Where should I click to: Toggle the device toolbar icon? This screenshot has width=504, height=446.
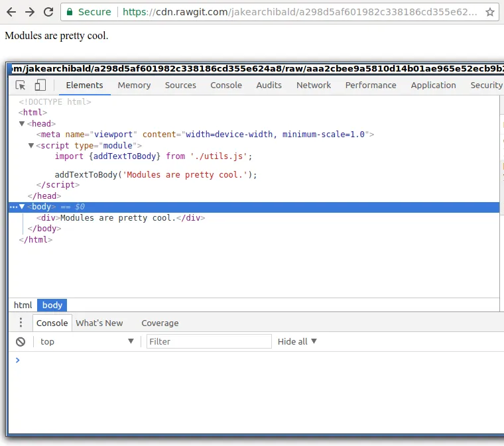click(x=40, y=85)
